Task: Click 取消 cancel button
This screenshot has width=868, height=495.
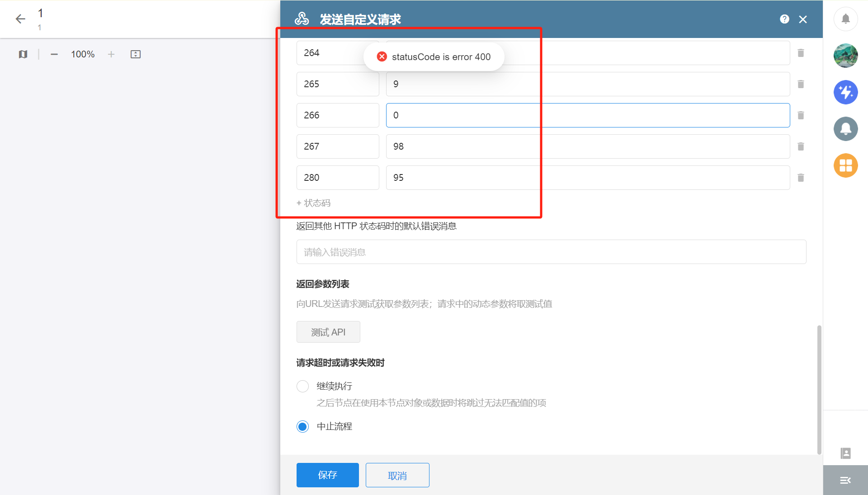Action: (x=397, y=475)
